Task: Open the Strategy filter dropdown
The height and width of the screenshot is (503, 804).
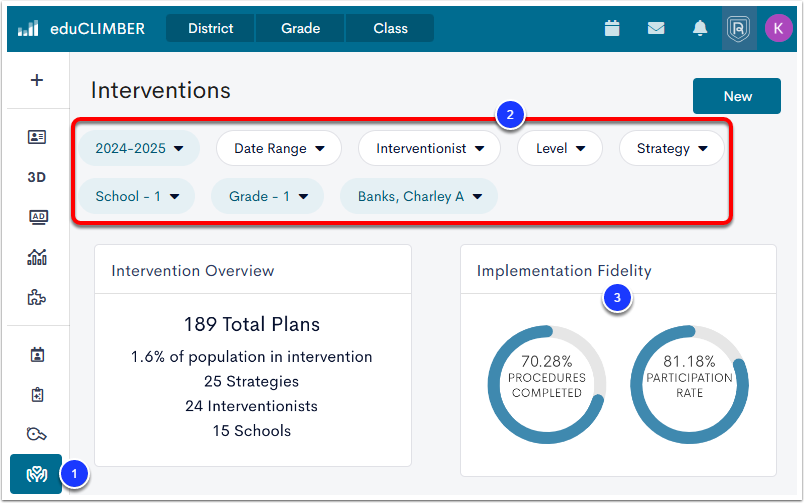Action: (x=672, y=148)
